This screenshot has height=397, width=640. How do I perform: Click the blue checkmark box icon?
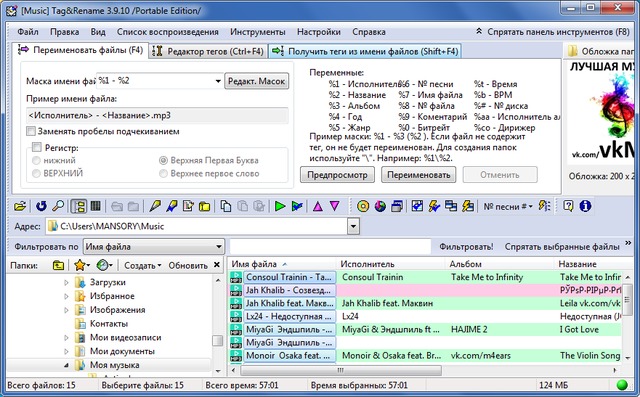pos(417,206)
